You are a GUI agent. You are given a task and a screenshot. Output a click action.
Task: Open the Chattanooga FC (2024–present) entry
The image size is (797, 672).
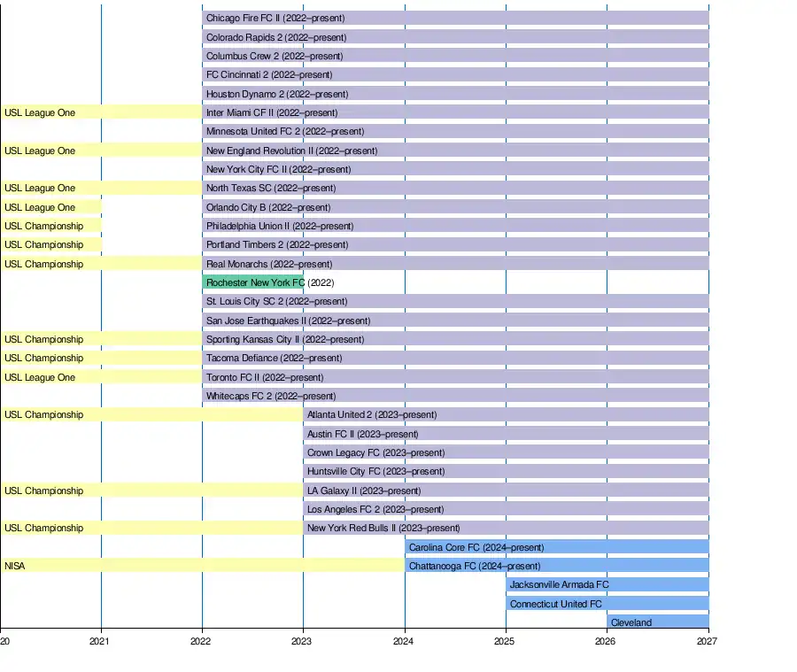[x=556, y=566]
